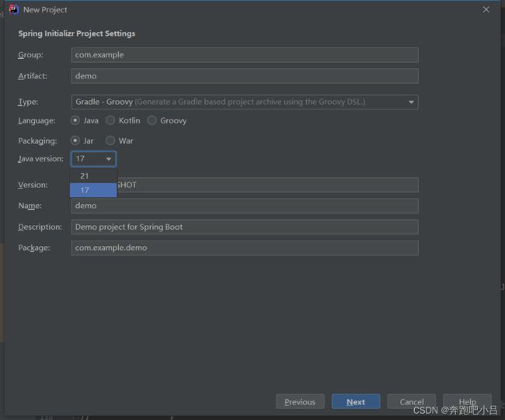Click the Group input field
505x420 pixels.
click(245, 55)
